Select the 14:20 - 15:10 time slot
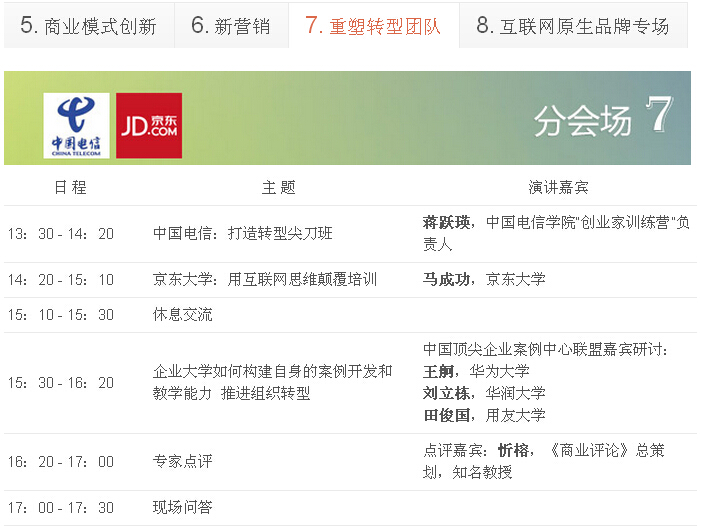 61,280
